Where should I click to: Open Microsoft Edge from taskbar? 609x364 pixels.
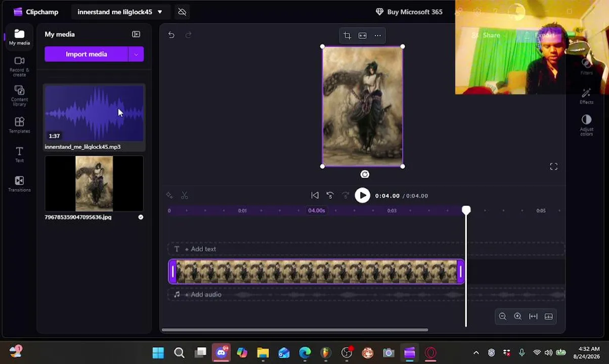click(x=304, y=352)
